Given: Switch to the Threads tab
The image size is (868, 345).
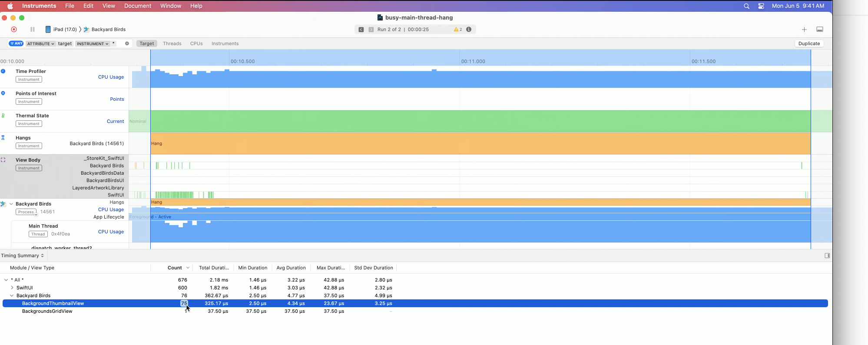Looking at the screenshot, I should pos(172,43).
